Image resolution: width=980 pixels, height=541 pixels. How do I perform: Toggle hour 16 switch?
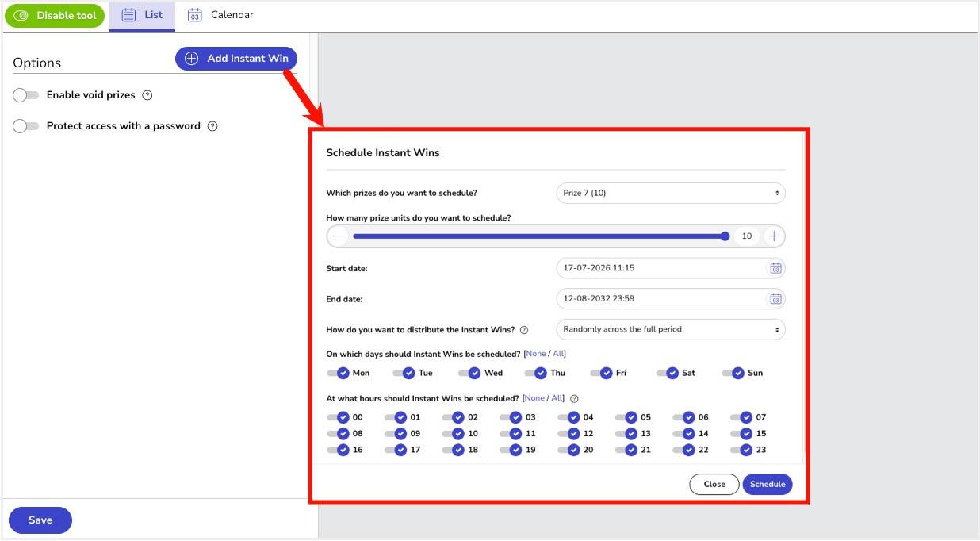tap(338, 450)
